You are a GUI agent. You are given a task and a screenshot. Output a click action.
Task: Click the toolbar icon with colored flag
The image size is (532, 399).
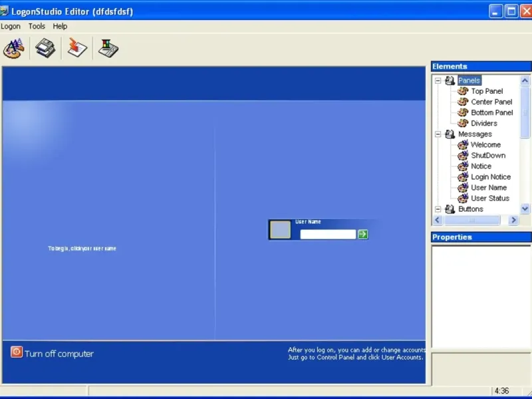click(x=108, y=48)
